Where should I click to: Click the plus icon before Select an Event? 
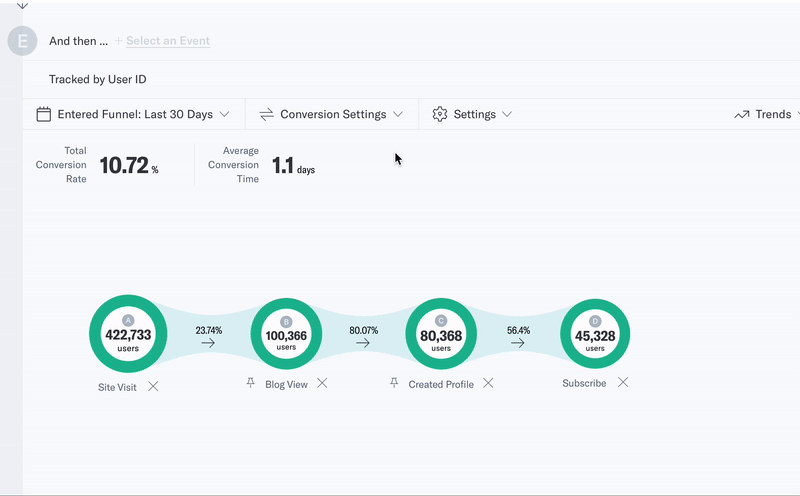[118, 41]
